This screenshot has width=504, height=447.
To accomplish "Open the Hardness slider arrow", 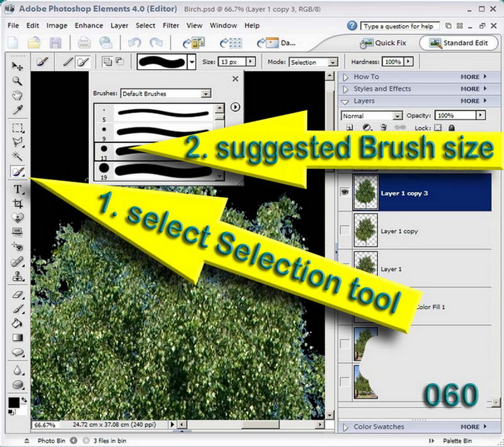I will click(408, 61).
